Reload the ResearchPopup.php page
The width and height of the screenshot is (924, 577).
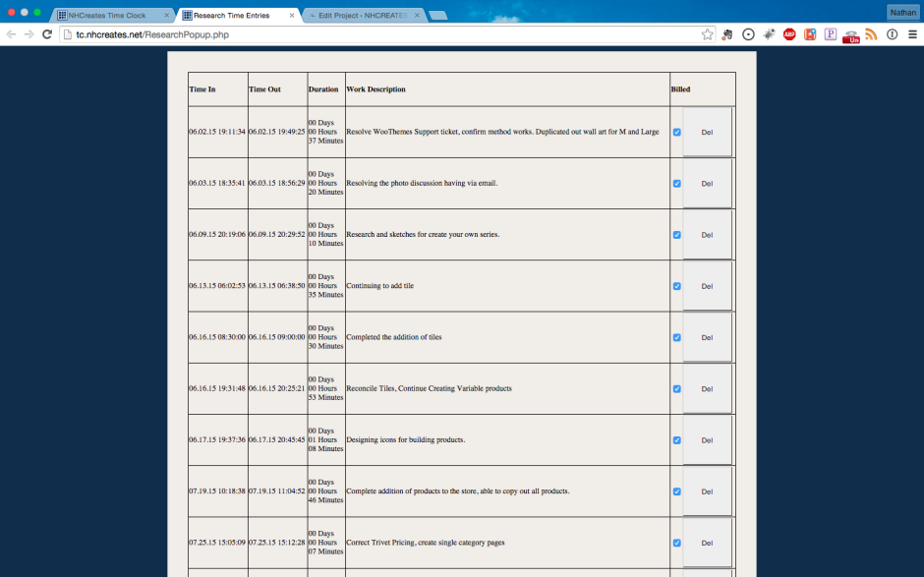click(48, 34)
